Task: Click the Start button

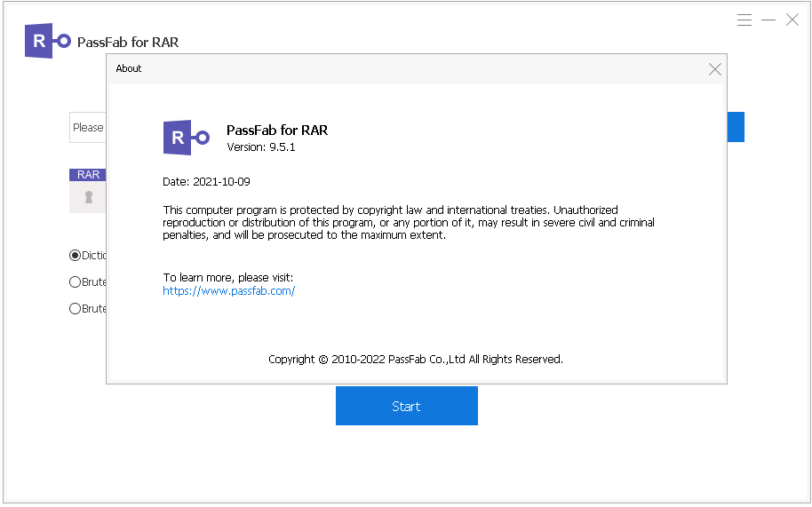Action: pyautogui.click(x=407, y=406)
